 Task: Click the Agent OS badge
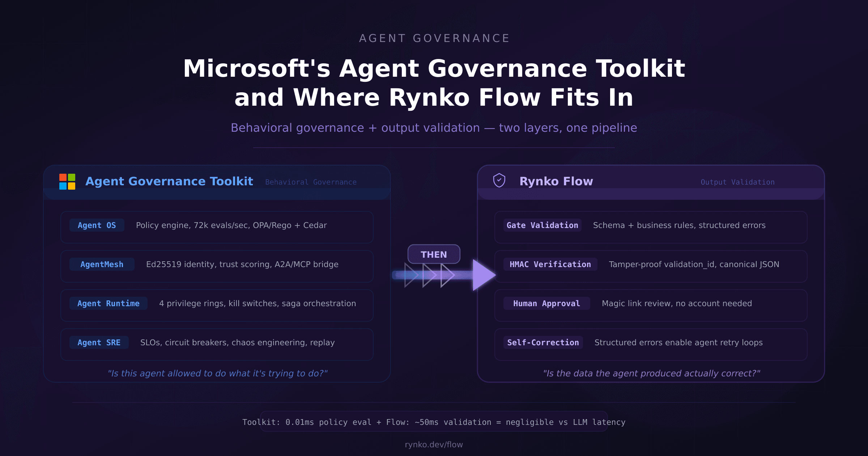(97, 225)
